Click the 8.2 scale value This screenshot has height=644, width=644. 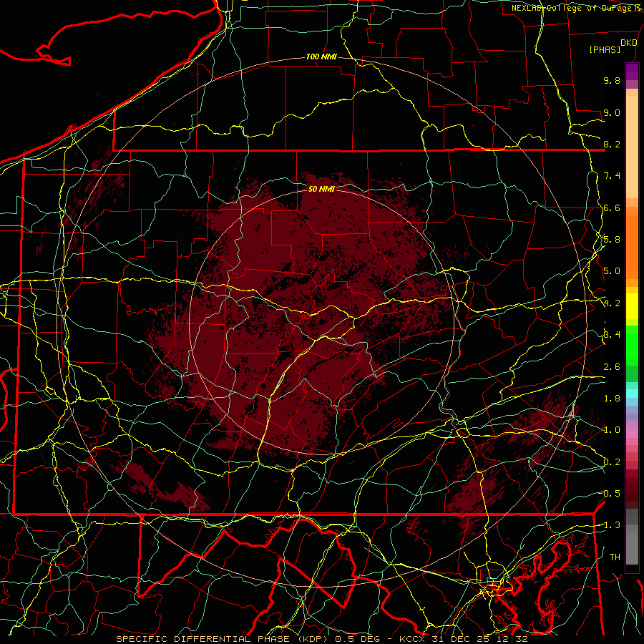point(612,144)
